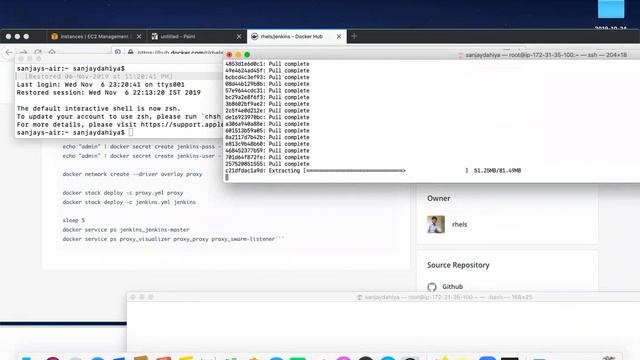Close the Instances EC2 Management tab
This screenshot has height=360, width=640.
click(139, 36)
